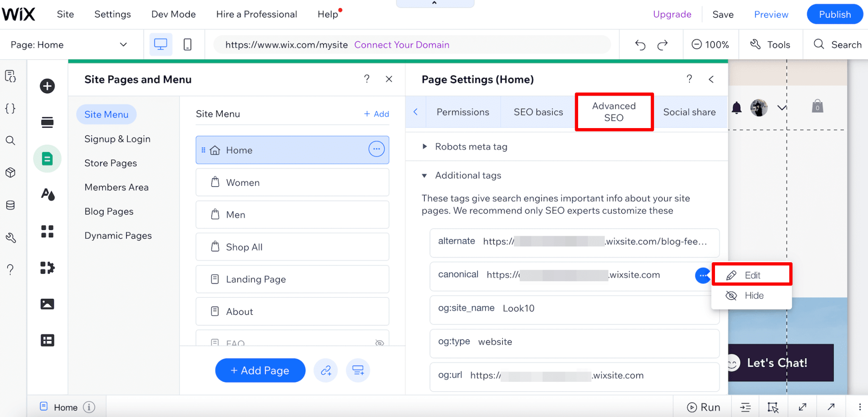Open the Dev Mode menu
Image resolution: width=868 pixels, height=417 pixels.
173,14
